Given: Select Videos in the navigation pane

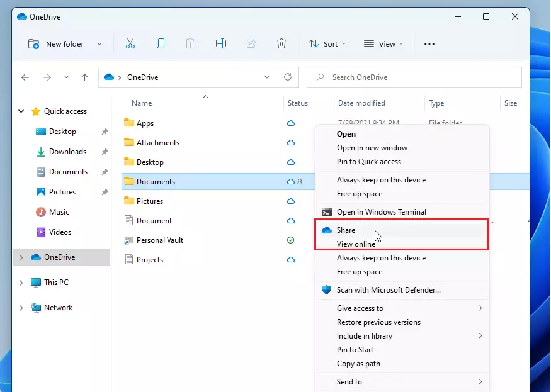Looking at the screenshot, I should [x=60, y=232].
